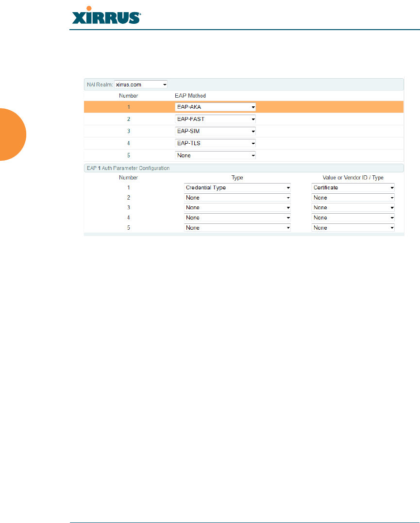
Task: Select EAP method row number 5
Action: [129, 155]
